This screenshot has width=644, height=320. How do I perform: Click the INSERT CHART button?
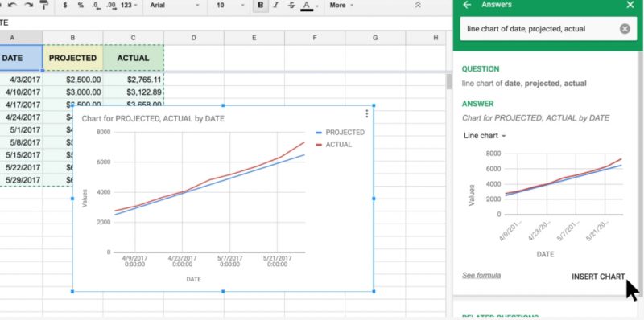(598, 277)
